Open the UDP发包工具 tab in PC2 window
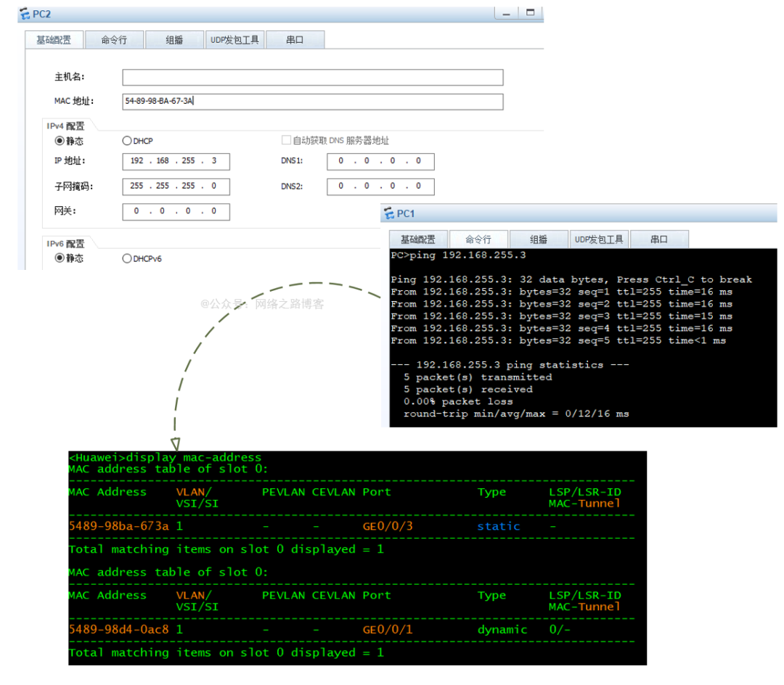This screenshot has height=685, width=784. (x=234, y=40)
